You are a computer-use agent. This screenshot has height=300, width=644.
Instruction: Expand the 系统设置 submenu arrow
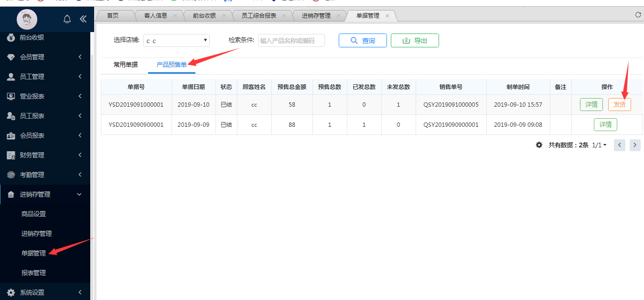click(x=80, y=292)
